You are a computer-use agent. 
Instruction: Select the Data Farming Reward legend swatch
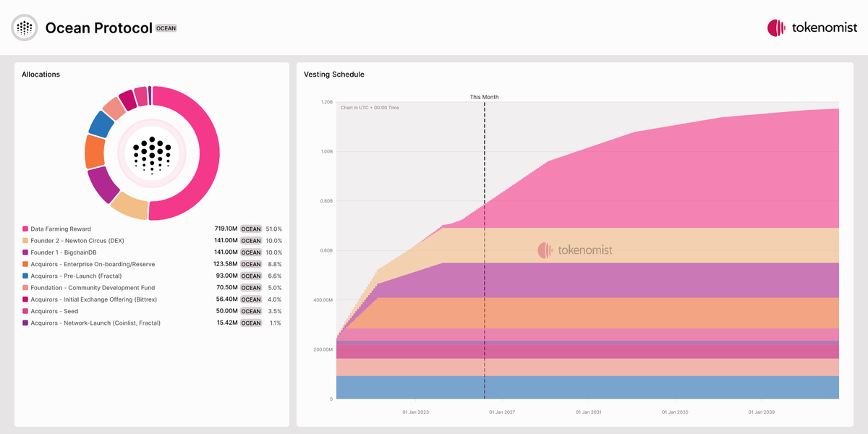click(x=25, y=229)
